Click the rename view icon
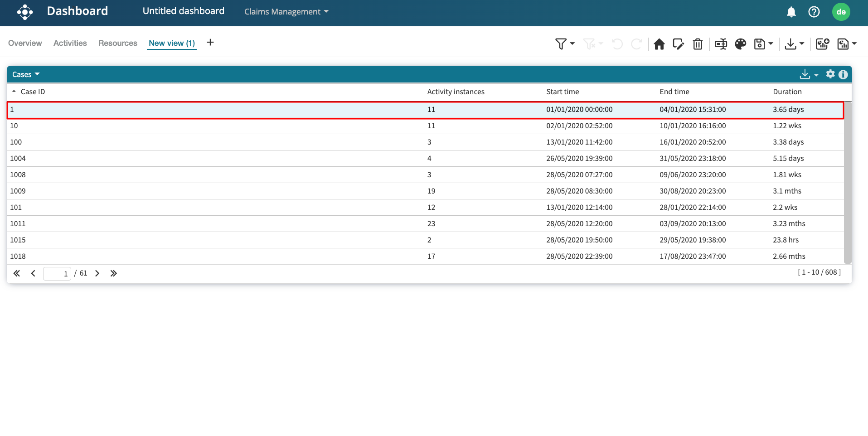 721,44
